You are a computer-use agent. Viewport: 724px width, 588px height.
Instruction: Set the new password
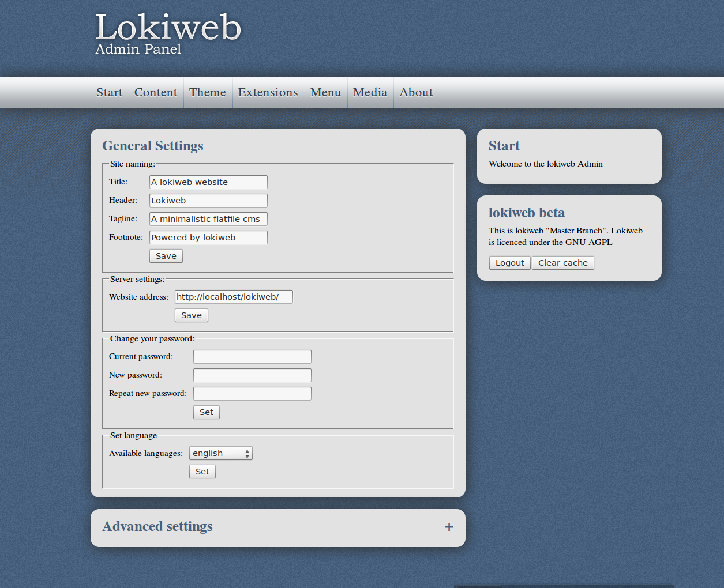pos(206,412)
